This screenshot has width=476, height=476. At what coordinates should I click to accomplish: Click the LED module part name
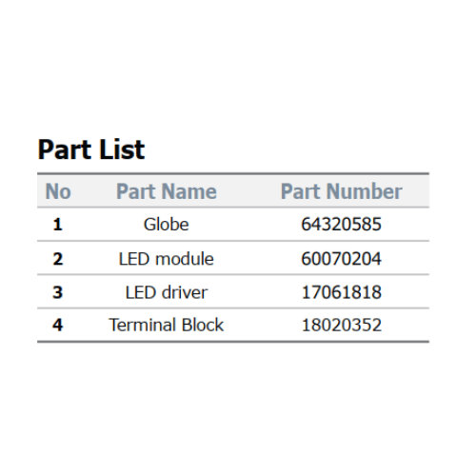167,259
